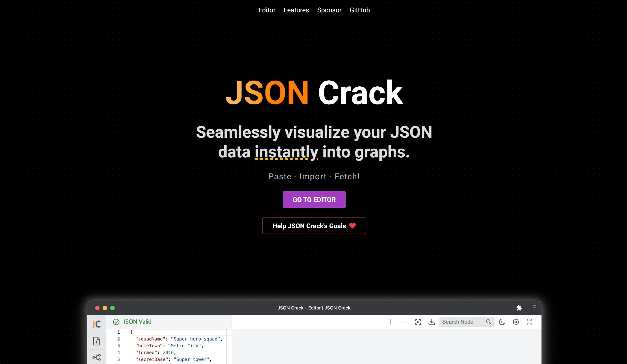Toggle dark mode with the moon icon
Viewport: 627px width, 364px height.
coord(502,322)
